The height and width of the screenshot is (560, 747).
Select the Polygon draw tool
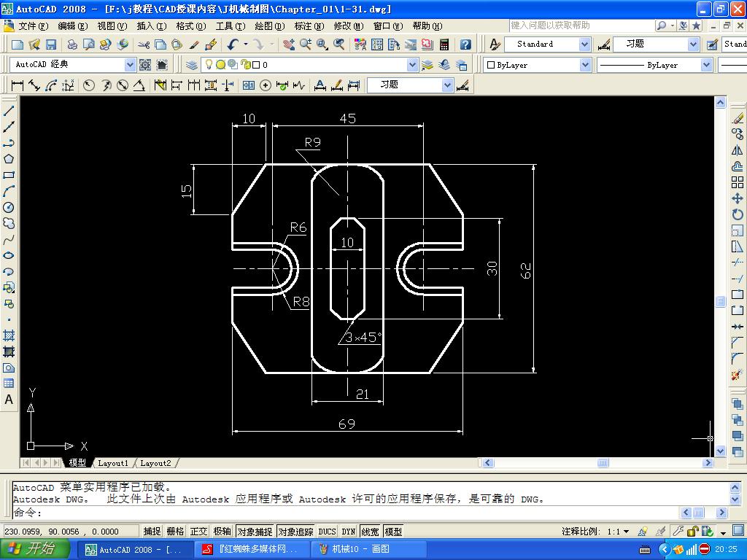tap(9, 159)
